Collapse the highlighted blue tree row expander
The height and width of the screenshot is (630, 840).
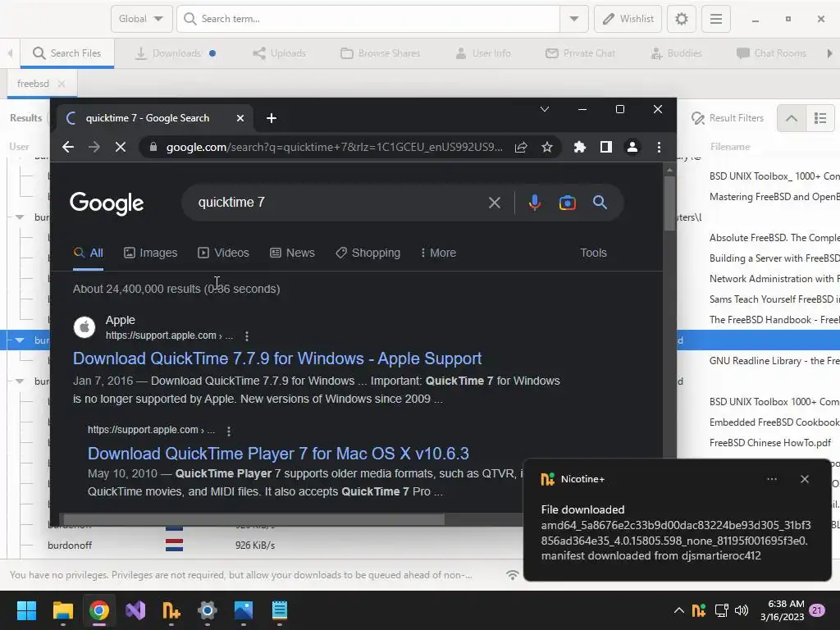pos(20,340)
